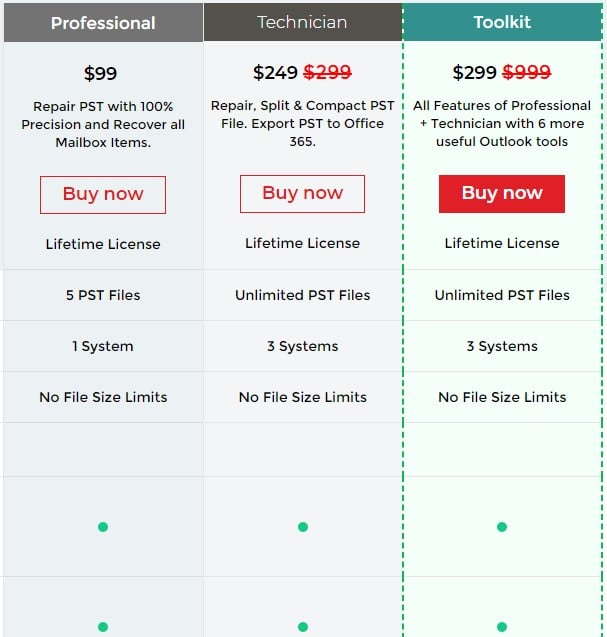Screen dimensions: 607x637
Task: Select the Professional column header
Action: click(103, 22)
